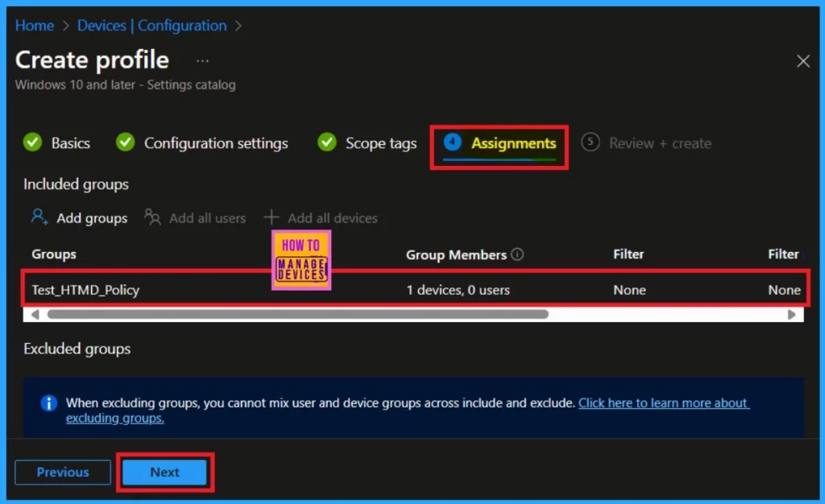825x504 pixels.
Task: Click the Add all users people icon
Action: click(152, 217)
